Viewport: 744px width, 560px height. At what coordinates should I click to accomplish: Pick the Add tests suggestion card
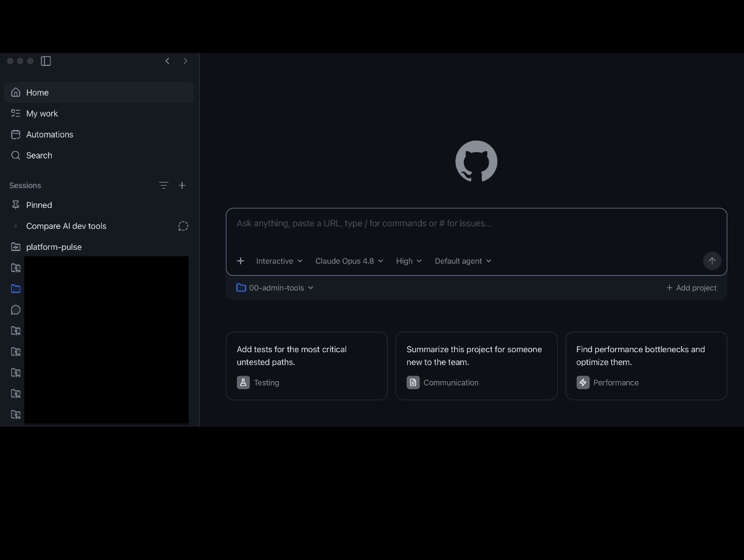[307, 366]
